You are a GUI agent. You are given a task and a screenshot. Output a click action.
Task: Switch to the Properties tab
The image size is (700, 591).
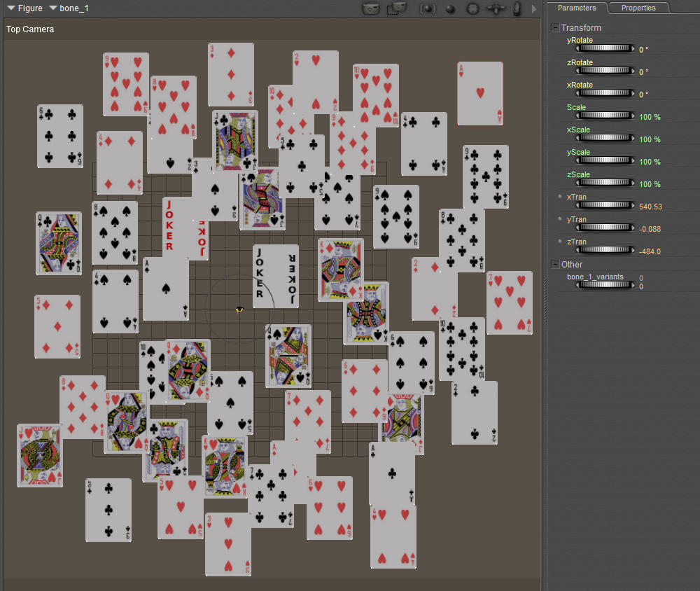(x=638, y=8)
